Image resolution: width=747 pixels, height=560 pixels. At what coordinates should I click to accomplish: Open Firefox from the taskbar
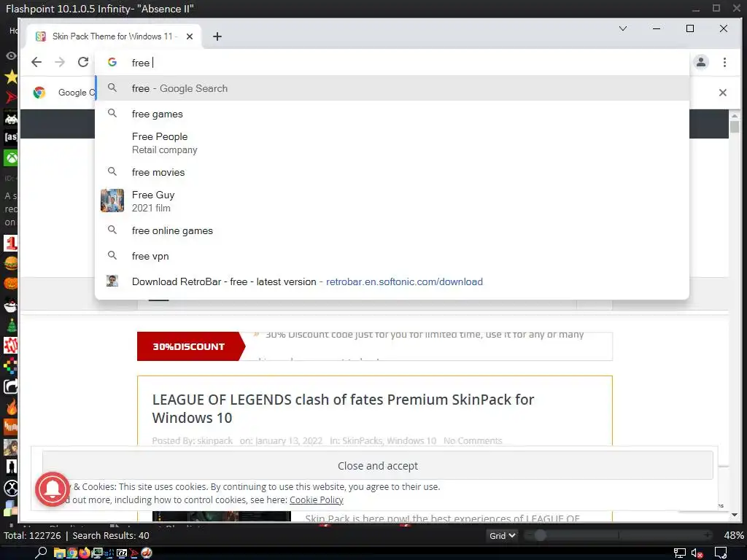point(85,553)
